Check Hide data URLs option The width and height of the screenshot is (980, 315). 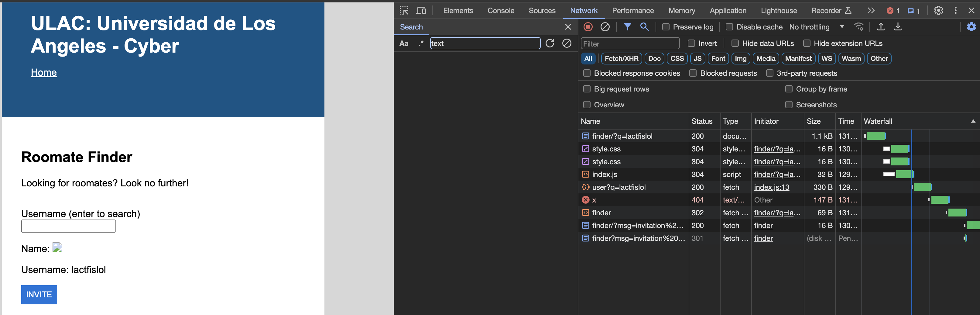(x=735, y=43)
